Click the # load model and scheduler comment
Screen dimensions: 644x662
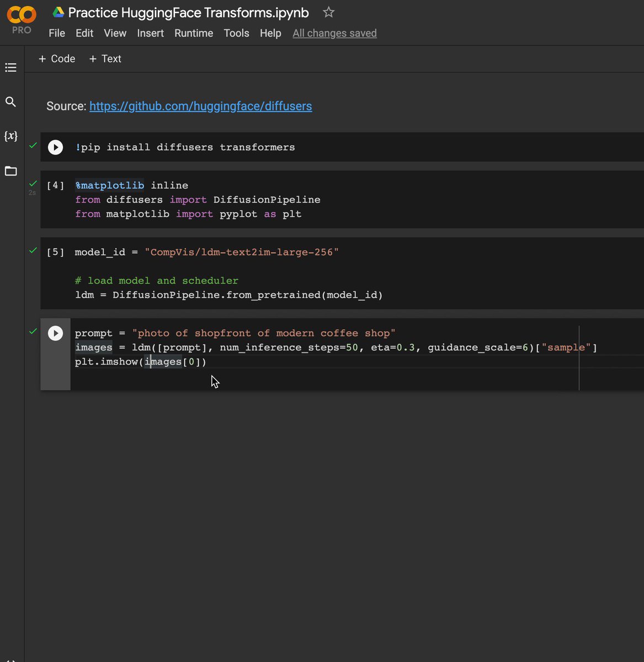(x=157, y=281)
